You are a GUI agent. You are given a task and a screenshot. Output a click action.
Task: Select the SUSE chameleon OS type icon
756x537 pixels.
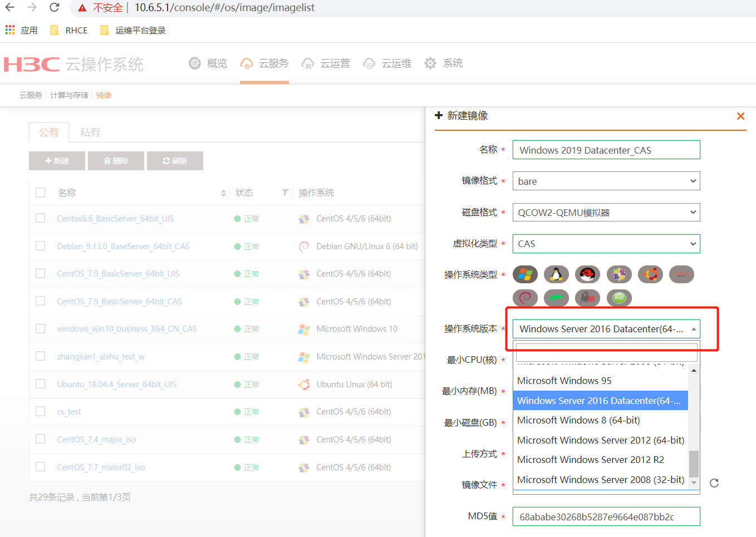(556, 298)
